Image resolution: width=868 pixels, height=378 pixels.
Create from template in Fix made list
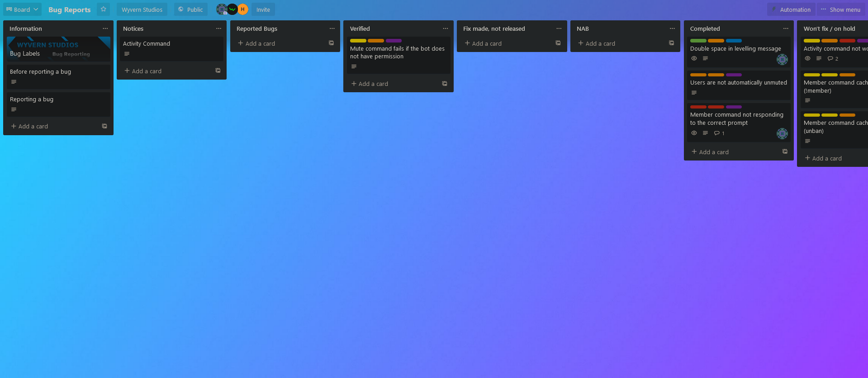click(558, 43)
